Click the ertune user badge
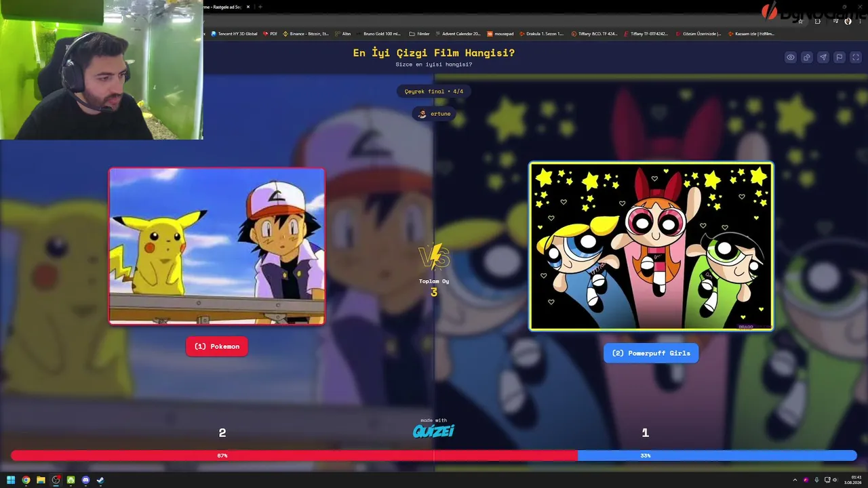Image resolution: width=868 pixels, height=488 pixels. (435, 114)
